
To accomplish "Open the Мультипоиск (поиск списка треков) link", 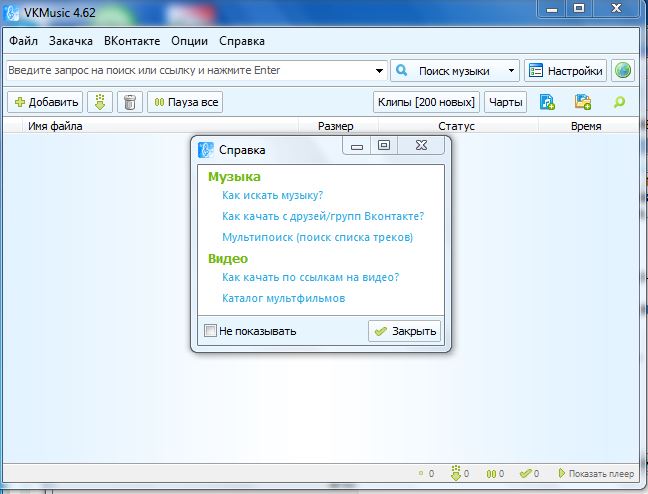I will click(x=317, y=237).
